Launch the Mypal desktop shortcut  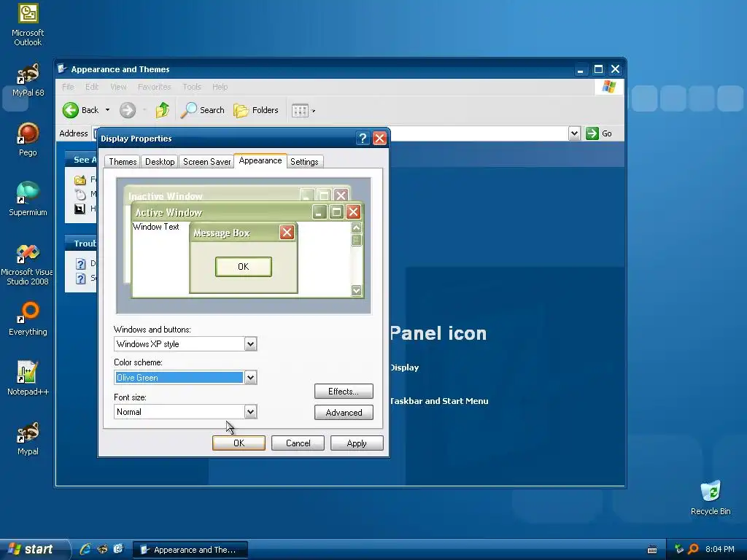click(28, 439)
